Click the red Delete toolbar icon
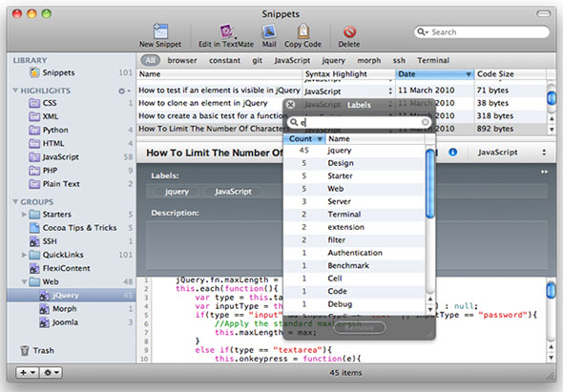The image size is (563, 392). 349,31
